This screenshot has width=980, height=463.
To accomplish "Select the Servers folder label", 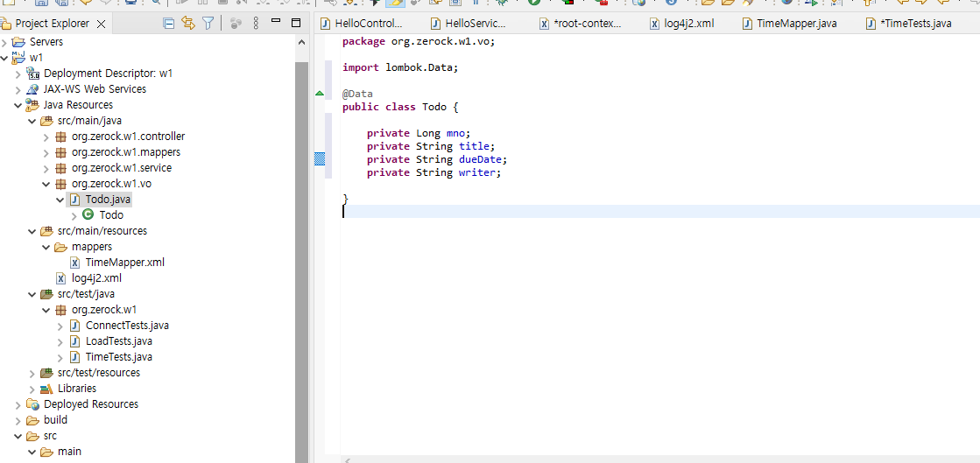I will [x=46, y=42].
